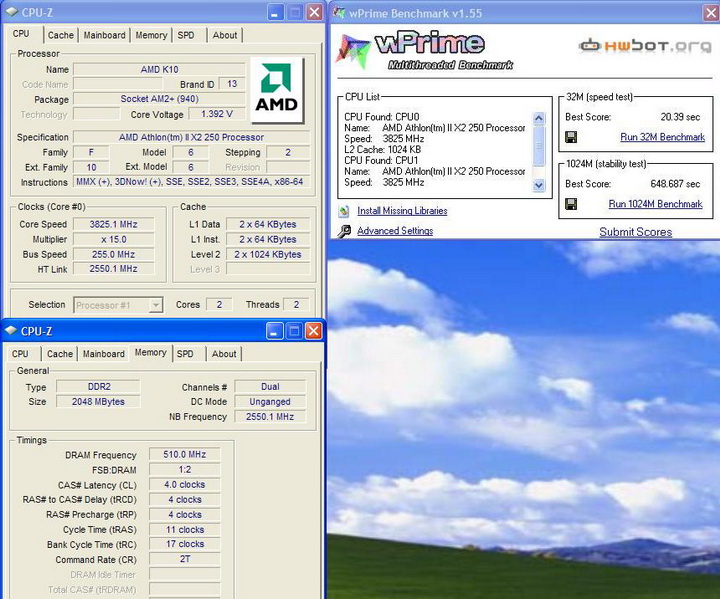Click the CPU List scroll down arrow

click(539, 186)
